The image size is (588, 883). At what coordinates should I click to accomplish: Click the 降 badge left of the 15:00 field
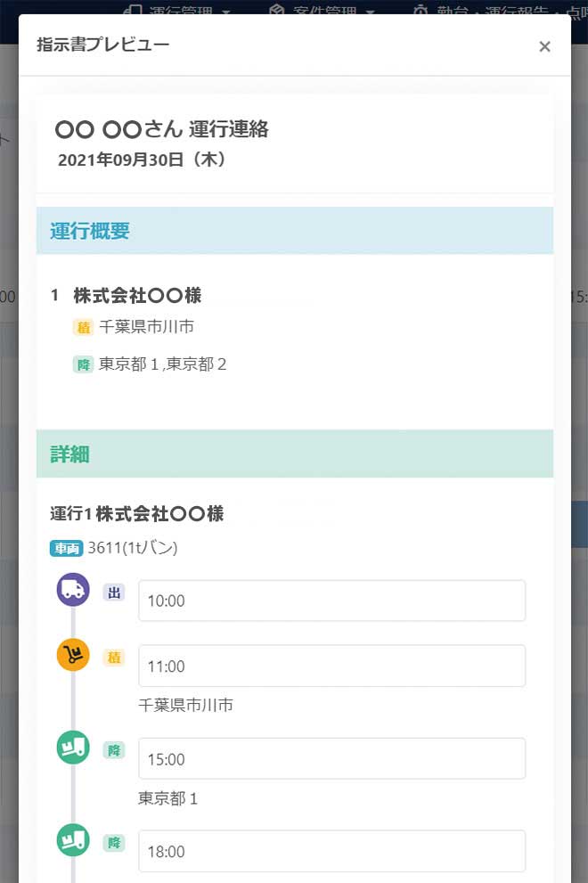coord(114,750)
